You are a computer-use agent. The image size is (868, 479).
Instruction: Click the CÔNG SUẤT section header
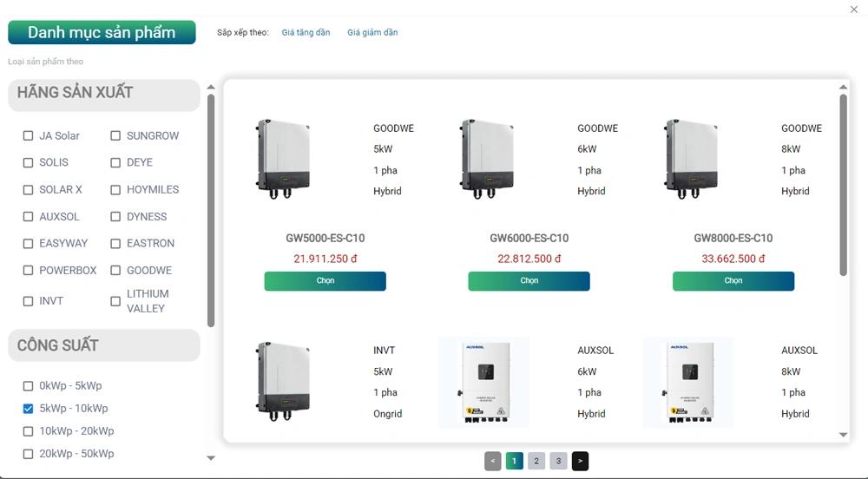[x=104, y=345]
